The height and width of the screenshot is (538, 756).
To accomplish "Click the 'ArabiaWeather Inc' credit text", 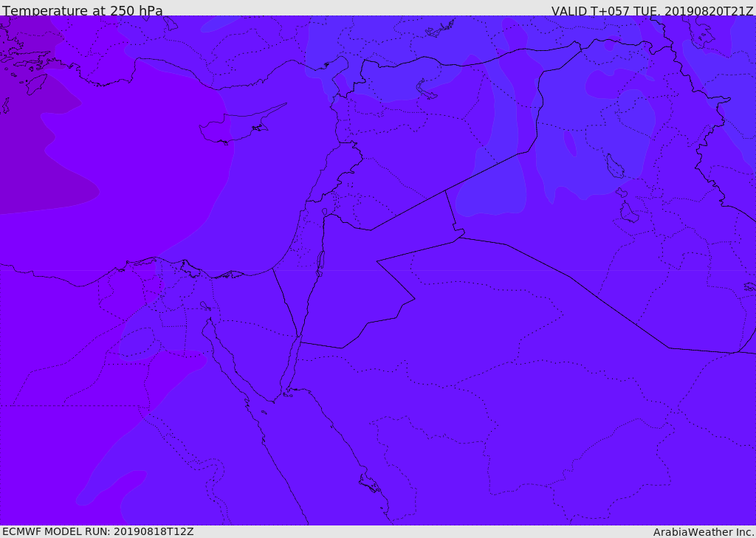I will pos(704,532).
